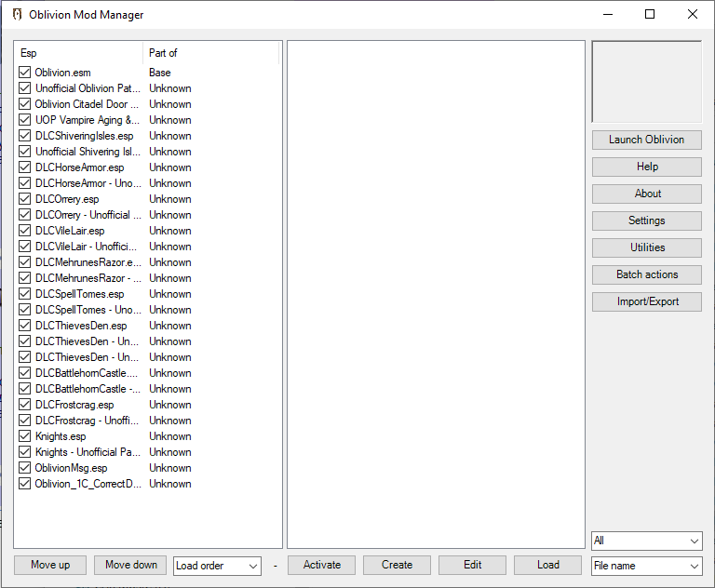715x588 pixels.
Task: Click Unknown in the Knights.esp row
Action: click(x=170, y=436)
